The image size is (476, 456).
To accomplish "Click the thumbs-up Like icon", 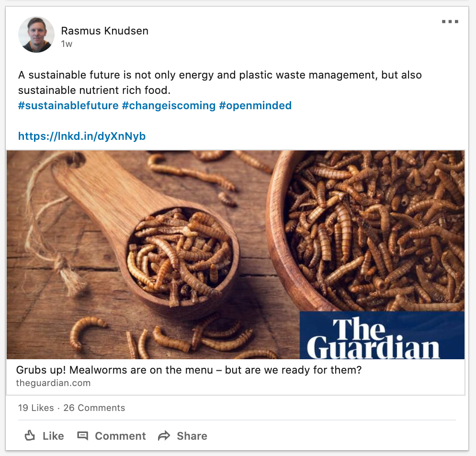I will click(x=30, y=436).
